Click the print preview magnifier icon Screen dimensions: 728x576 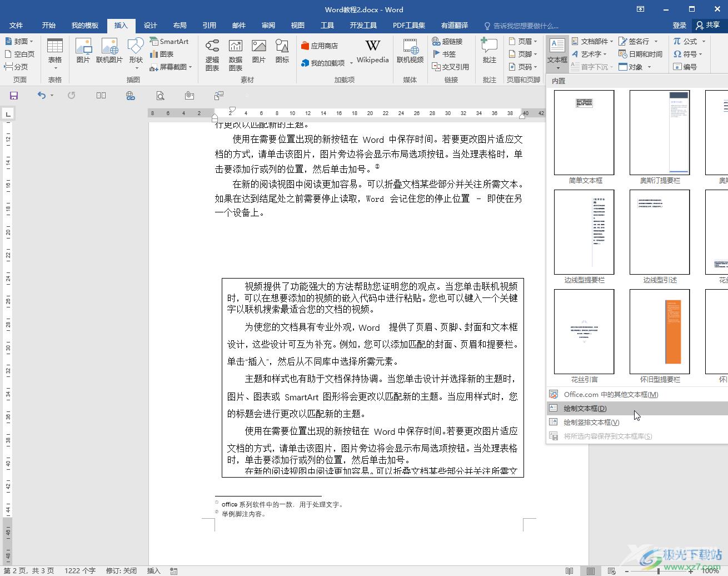tap(160, 96)
